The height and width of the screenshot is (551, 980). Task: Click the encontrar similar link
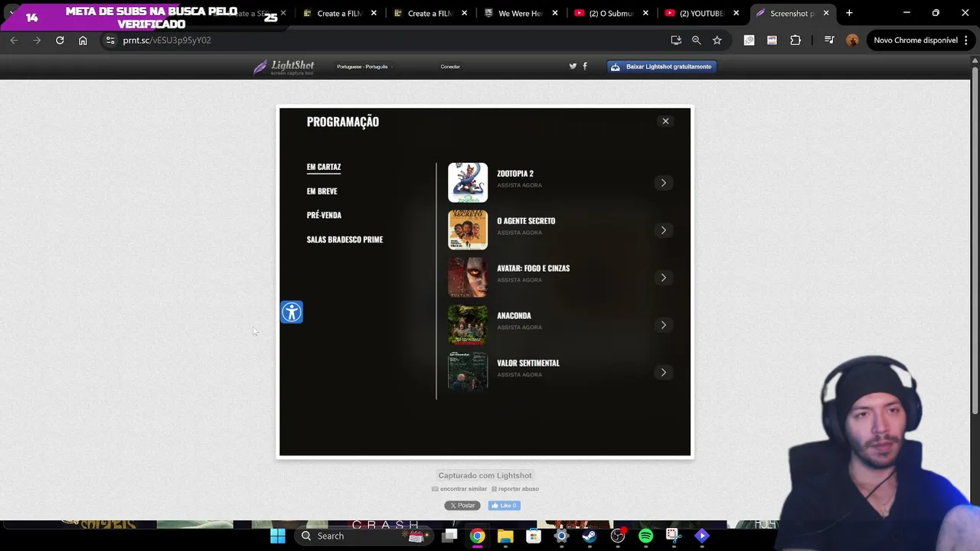click(x=459, y=489)
